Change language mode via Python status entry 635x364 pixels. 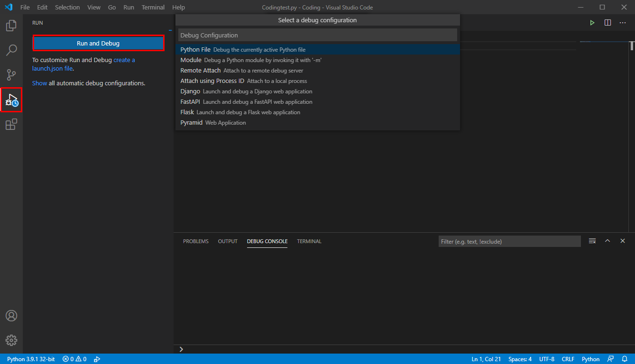tap(591, 359)
